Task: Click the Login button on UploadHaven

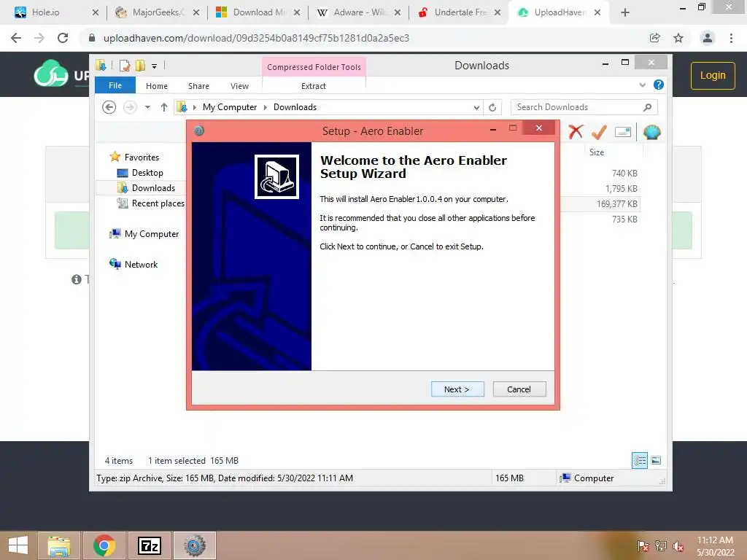Action: pyautogui.click(x=713, y=75)
